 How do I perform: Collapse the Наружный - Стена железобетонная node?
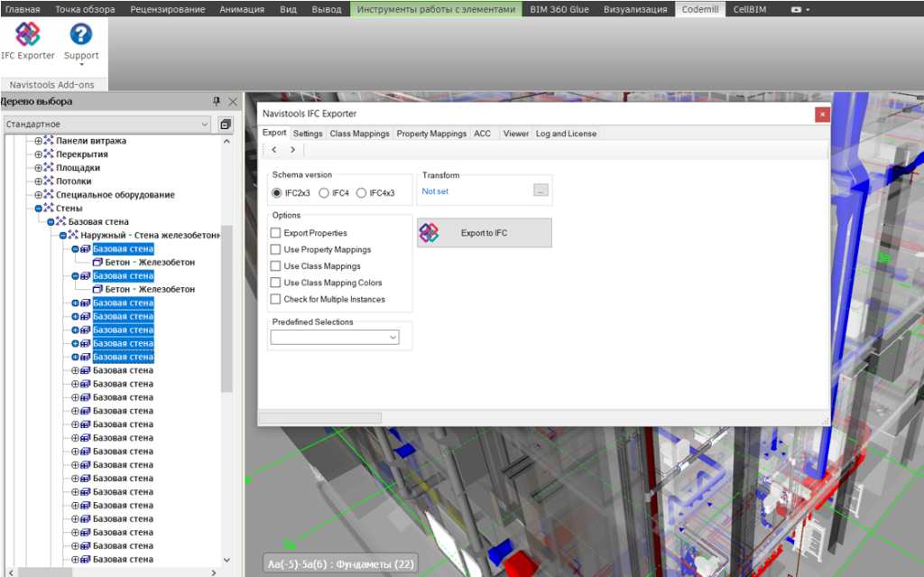pos(63,236)
